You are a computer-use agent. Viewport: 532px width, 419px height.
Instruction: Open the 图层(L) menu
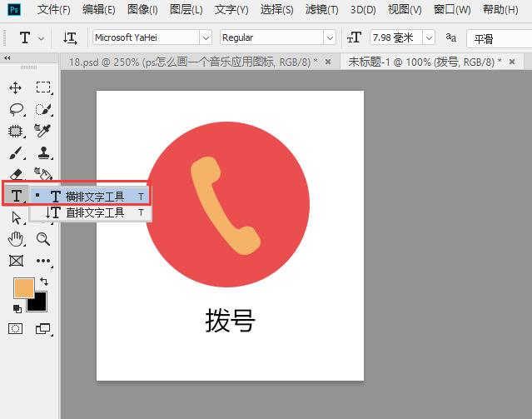pos(186,9)
